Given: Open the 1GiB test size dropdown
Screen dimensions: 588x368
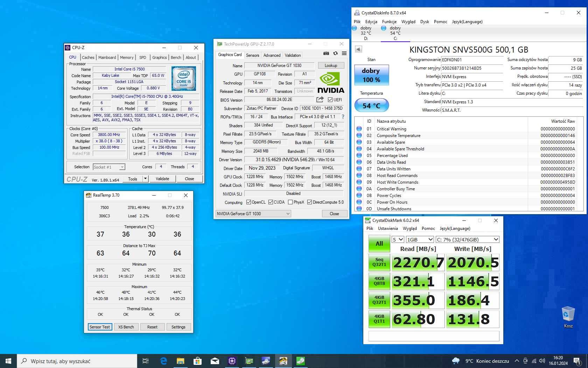Looking at the screenshot, I should [x=420, y=240].
